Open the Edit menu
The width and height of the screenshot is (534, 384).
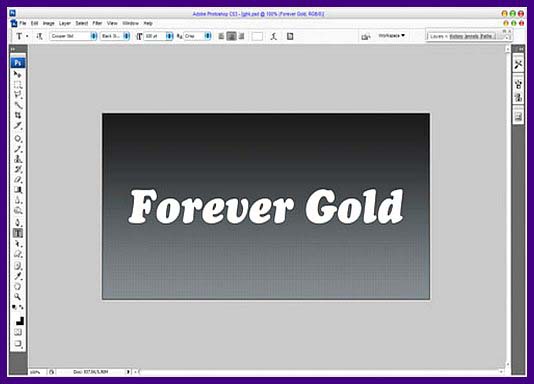pyautogui.click(x=34, y=23)
